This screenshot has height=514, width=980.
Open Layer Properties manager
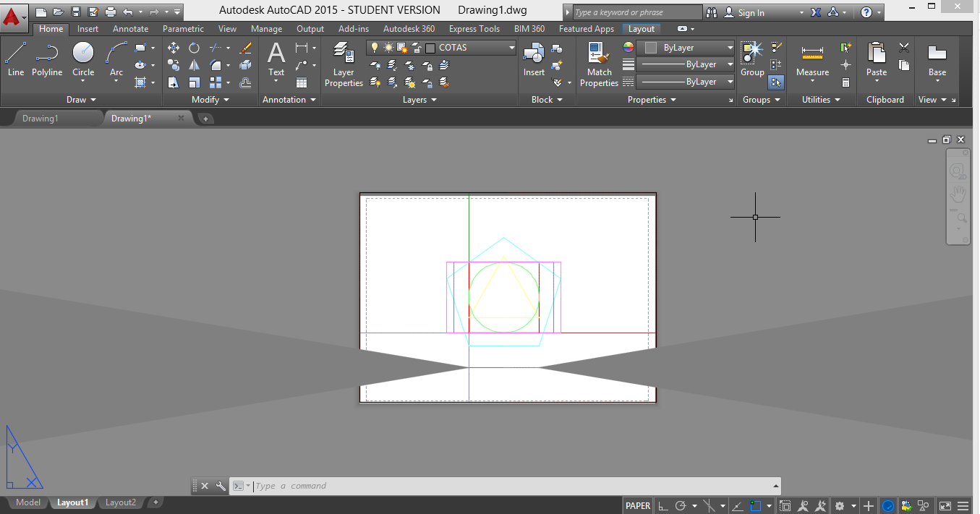pos(344,64)
